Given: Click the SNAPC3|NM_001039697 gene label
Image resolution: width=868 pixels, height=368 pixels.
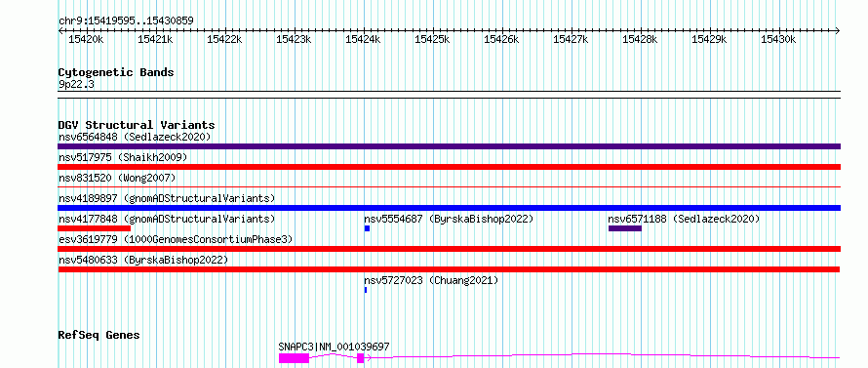Looking at the screenshot, I should tap(334, 347).
